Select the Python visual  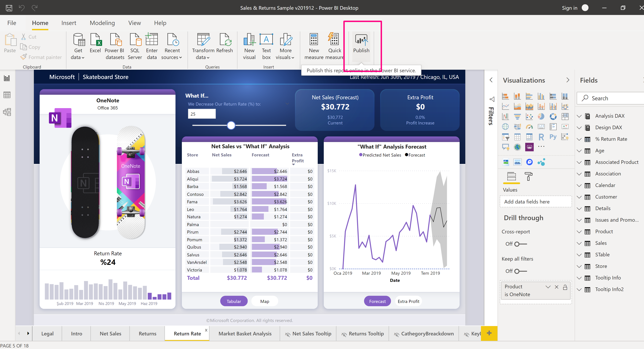coord(553,137)
